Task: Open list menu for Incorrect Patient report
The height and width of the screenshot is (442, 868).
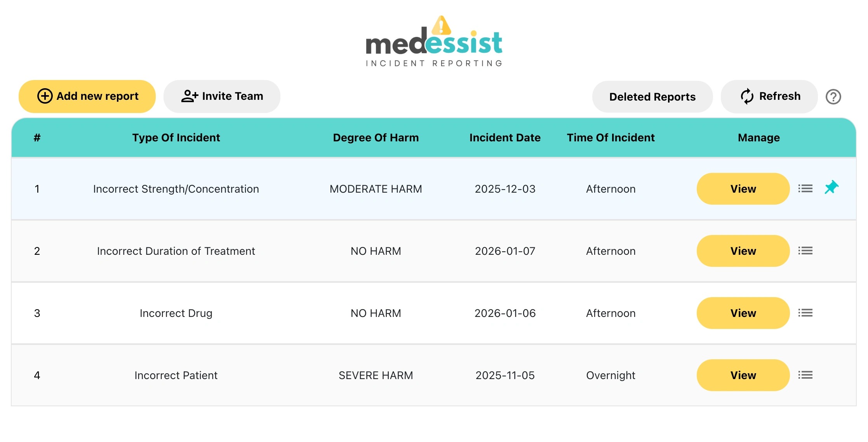Action: tap(805, 375)
